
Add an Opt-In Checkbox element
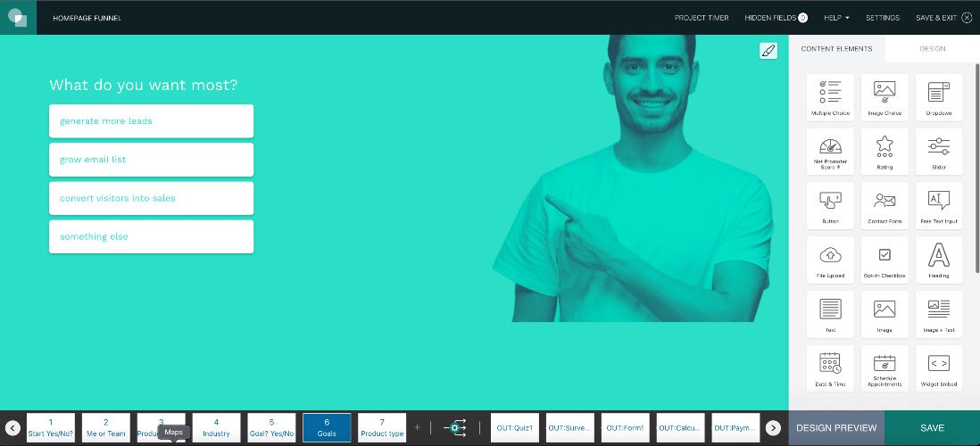[x=884, y=260]
